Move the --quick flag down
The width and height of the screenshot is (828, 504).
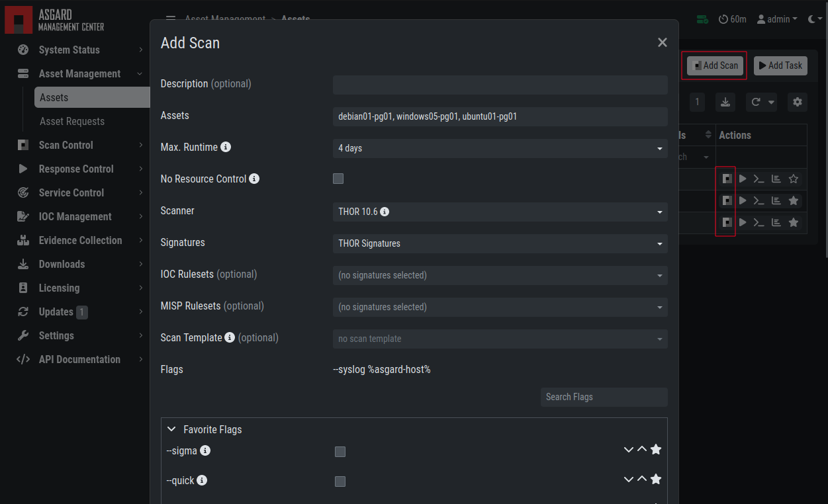[629, 480]
